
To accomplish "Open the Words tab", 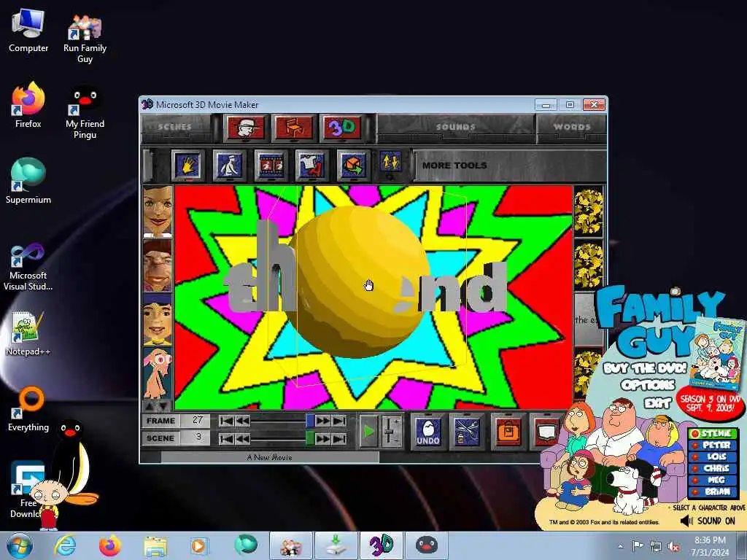I will pyautogui.click(x=572, y=127).
